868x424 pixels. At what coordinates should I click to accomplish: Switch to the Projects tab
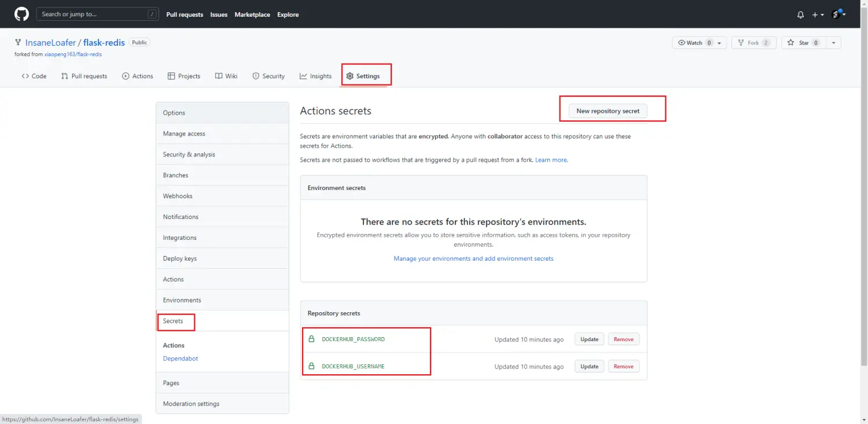click(184, 76)
